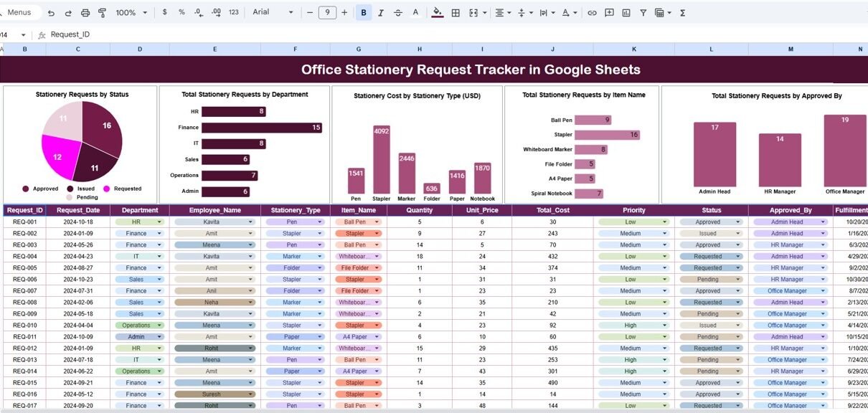Select the Paint format tool
The image size is (868, 413).
click(x=102, y=13)
